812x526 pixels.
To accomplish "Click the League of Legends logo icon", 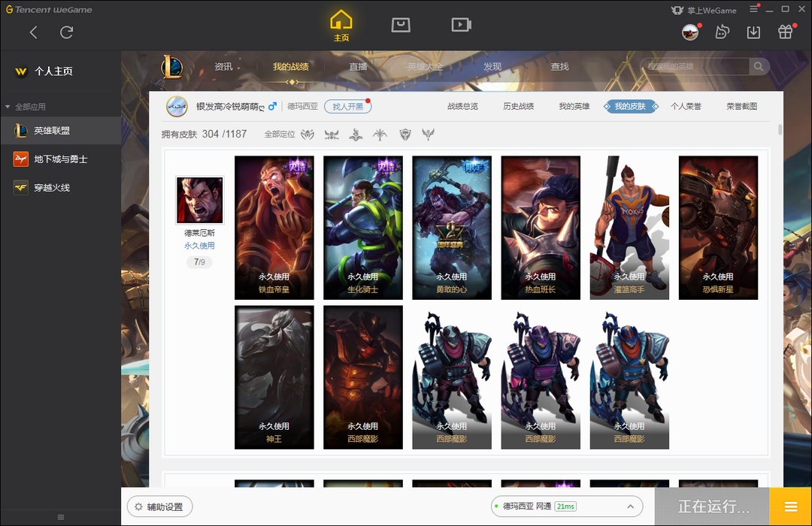I will tap(172, 67).
